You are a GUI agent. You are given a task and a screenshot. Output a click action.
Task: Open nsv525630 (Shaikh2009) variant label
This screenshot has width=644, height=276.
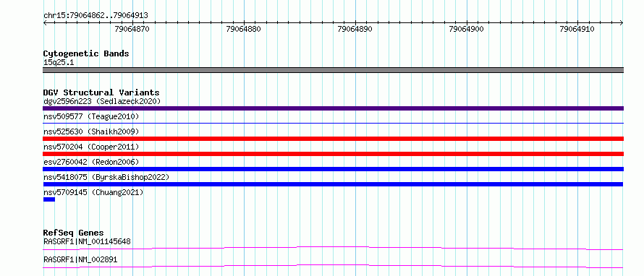(x=91, y=132)
